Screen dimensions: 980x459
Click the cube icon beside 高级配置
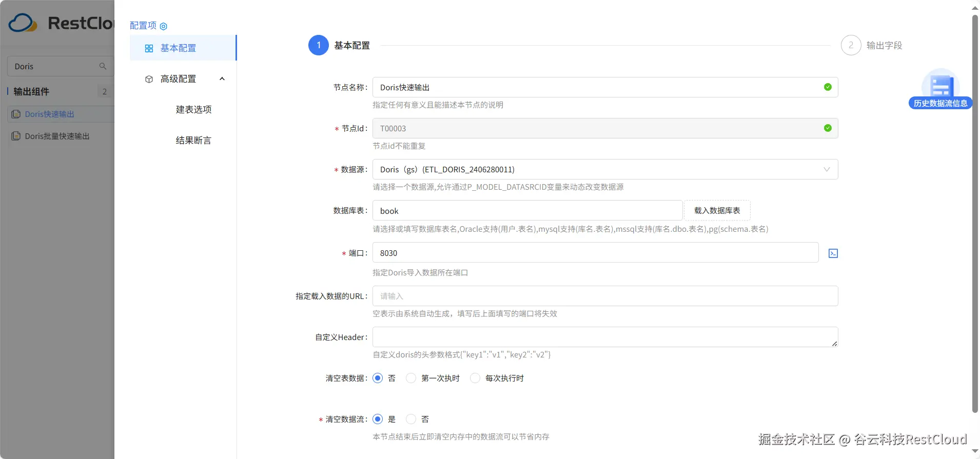tap(149, 79)
